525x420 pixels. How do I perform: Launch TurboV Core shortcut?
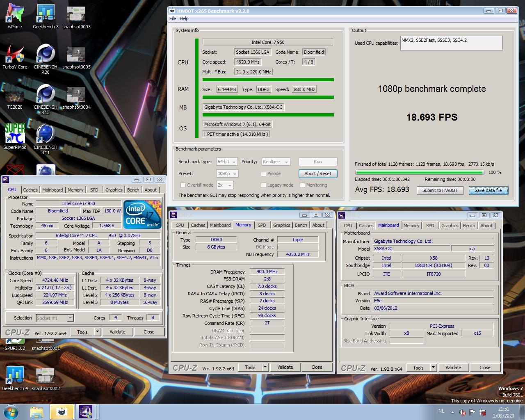pos(15,57)
